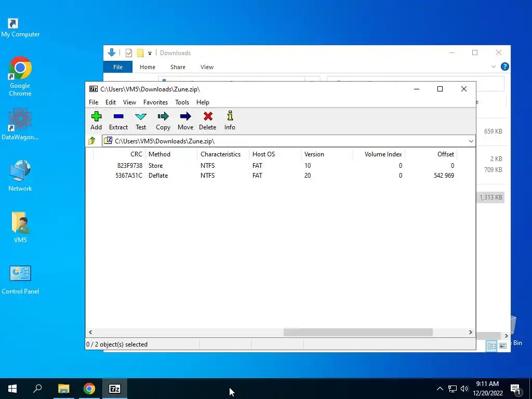The height and width of the screenshot is (399, 532).
Task: Open the Windows Start menu
Action: pyautogui.click(x=12, y=389)
